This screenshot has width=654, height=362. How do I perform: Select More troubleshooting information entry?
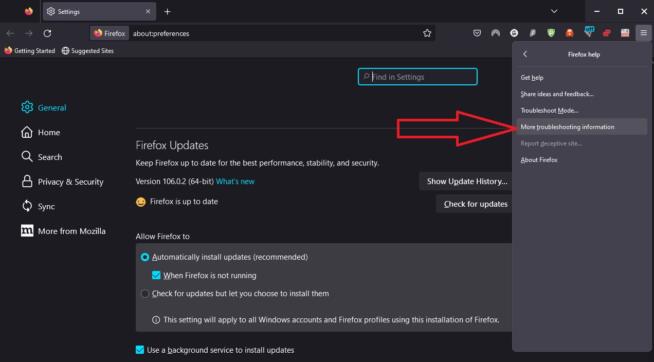click(x=581, y=127)
